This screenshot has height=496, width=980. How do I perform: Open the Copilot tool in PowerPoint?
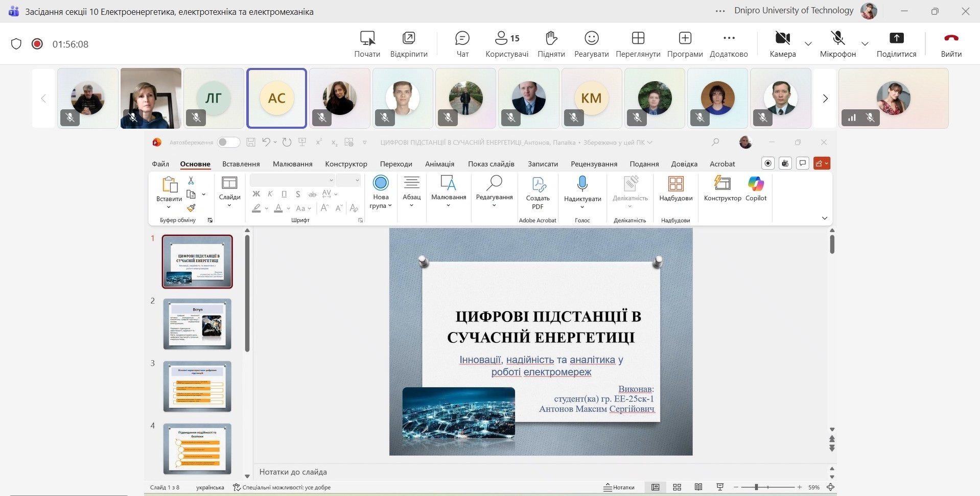[756, 188]
